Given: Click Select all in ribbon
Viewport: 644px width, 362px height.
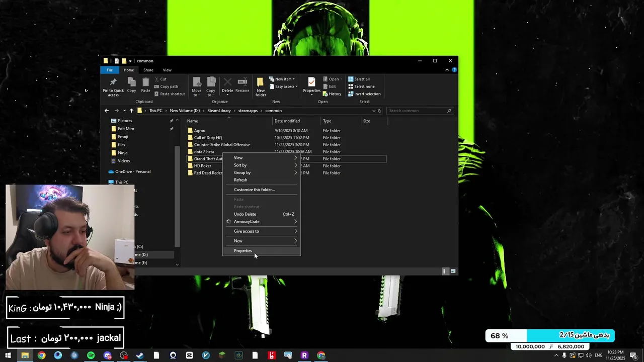Looking at the screenshot, I should click(x=359, y=79).
